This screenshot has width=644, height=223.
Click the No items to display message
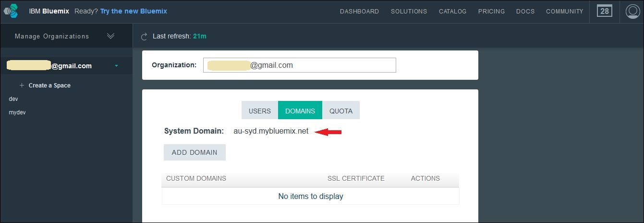pos(311,196)
